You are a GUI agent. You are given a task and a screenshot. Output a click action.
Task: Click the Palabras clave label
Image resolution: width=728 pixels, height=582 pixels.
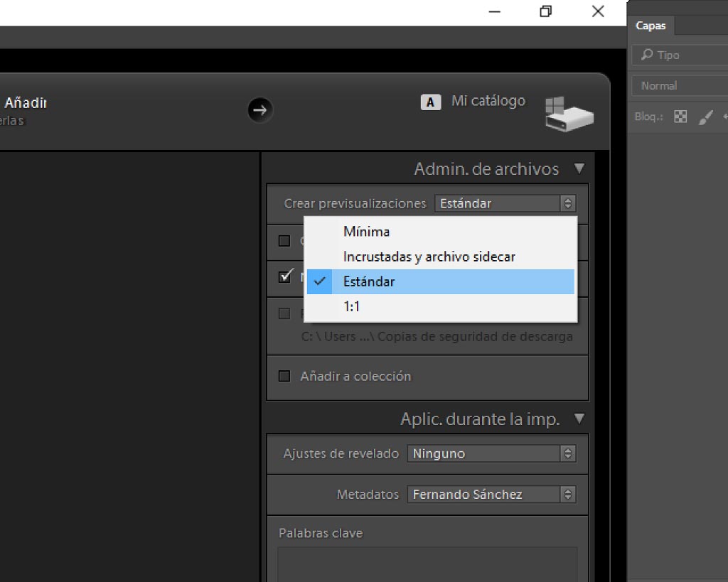321,533
